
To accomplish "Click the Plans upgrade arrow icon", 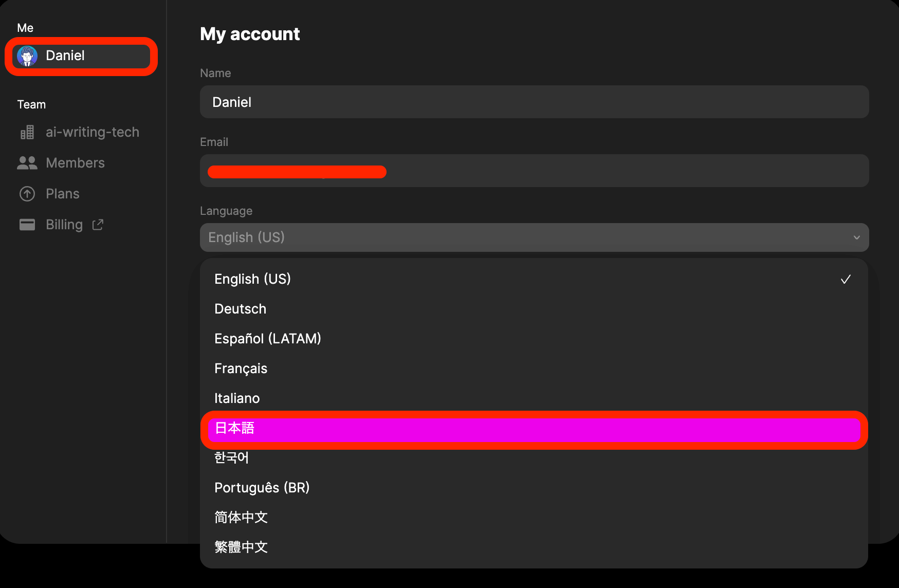I will [27, 194].
